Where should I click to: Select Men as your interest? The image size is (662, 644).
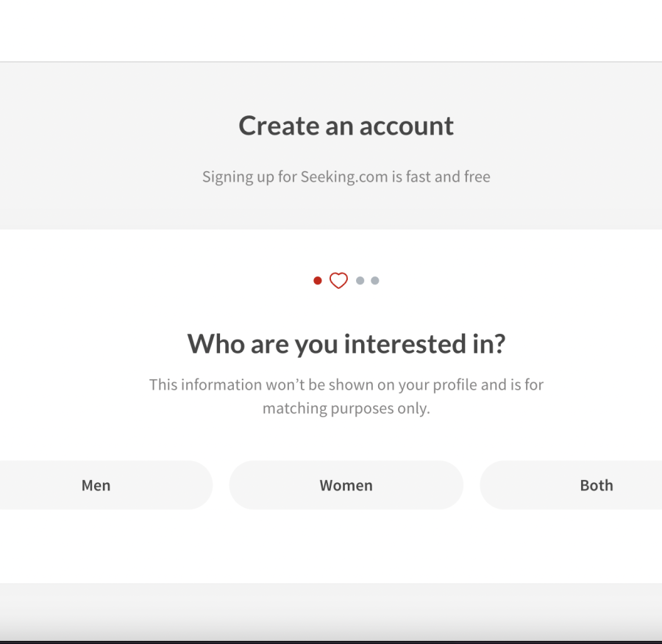tap(96, 485)
